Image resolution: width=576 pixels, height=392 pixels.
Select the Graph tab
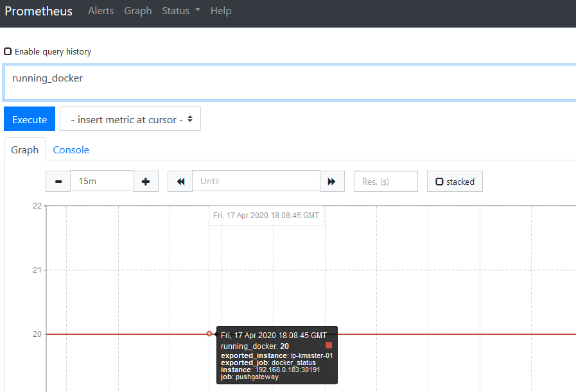[24, 149]
